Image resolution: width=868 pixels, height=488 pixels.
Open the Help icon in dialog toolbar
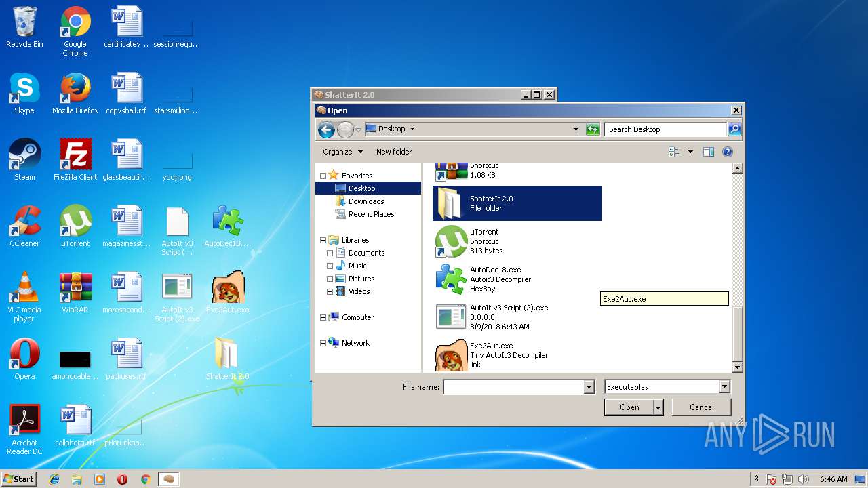click(x=728, y=152)
